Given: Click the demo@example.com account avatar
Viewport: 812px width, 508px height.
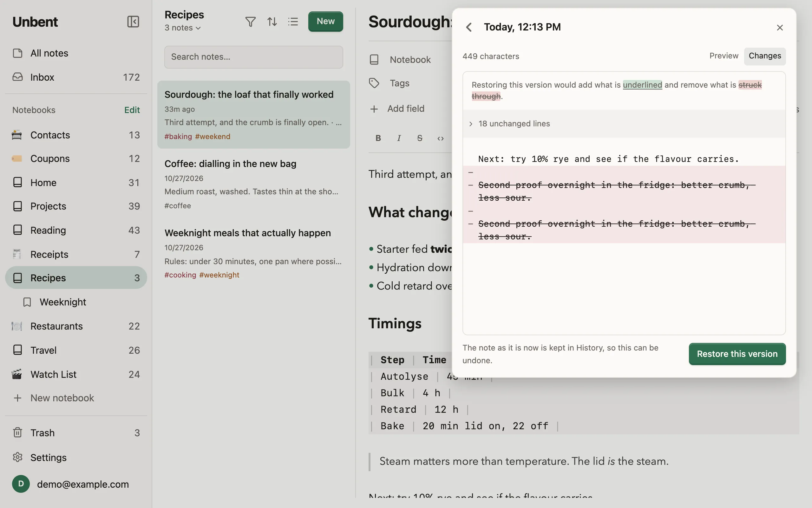Looking at the screenshot, I should click(21, 484).
